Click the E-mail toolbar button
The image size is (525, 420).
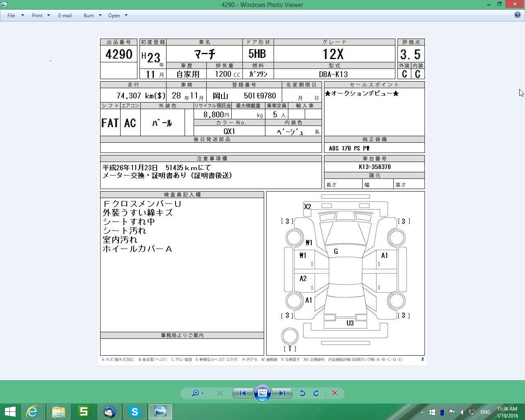pos(65,15)
